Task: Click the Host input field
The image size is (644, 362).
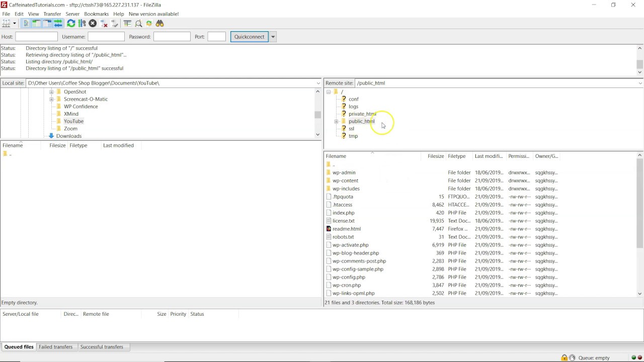Action: [37, 37]
